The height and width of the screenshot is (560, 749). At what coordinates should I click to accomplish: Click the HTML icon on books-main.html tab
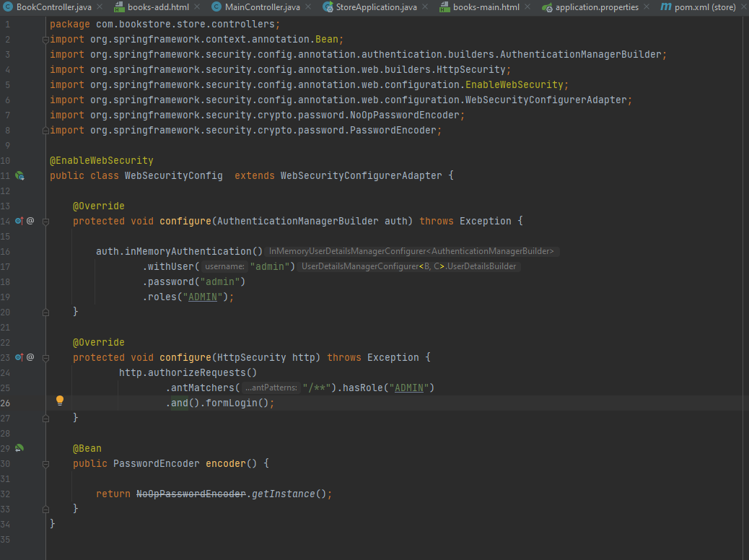point(444,6)
